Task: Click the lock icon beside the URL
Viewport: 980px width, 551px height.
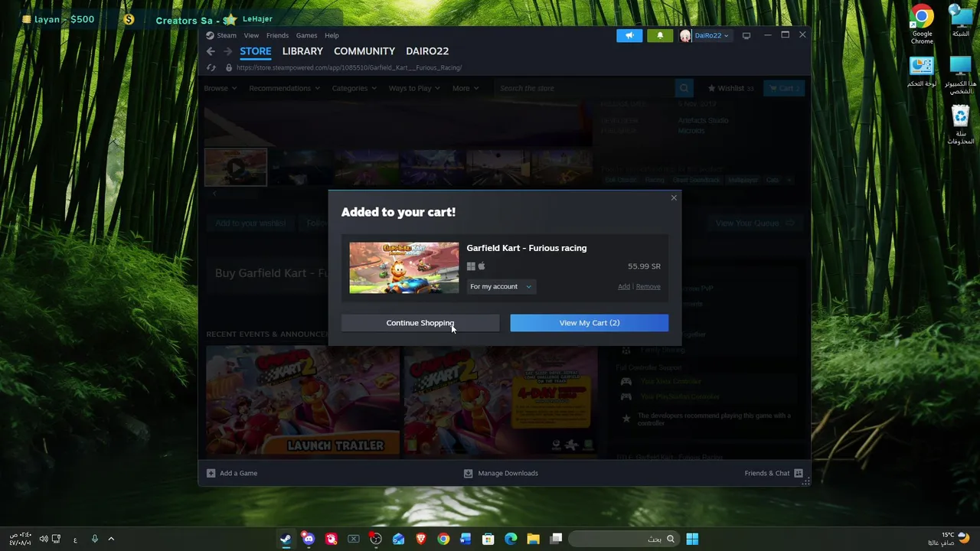Action: pyautogui.click(x=228, y=67)
